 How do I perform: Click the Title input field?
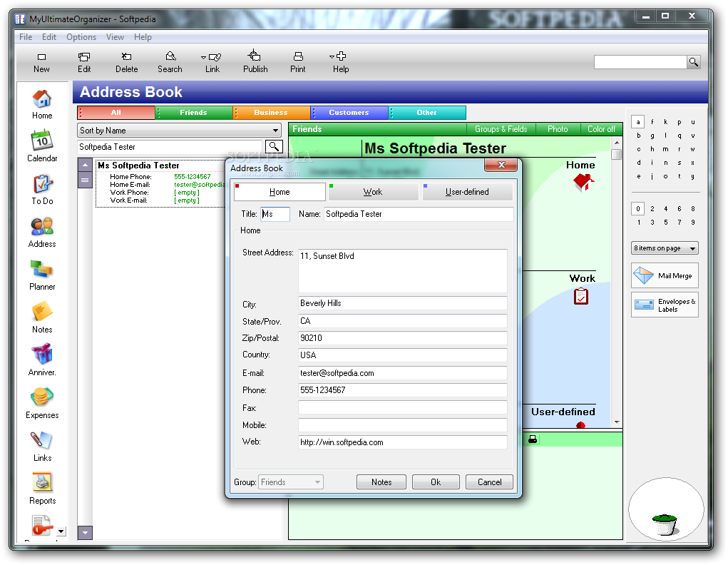click(275, 214)
